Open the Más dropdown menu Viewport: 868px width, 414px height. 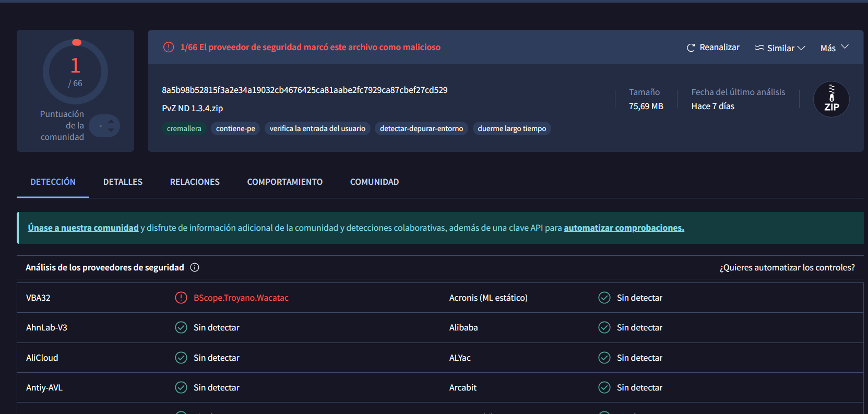tap(834, 48)
